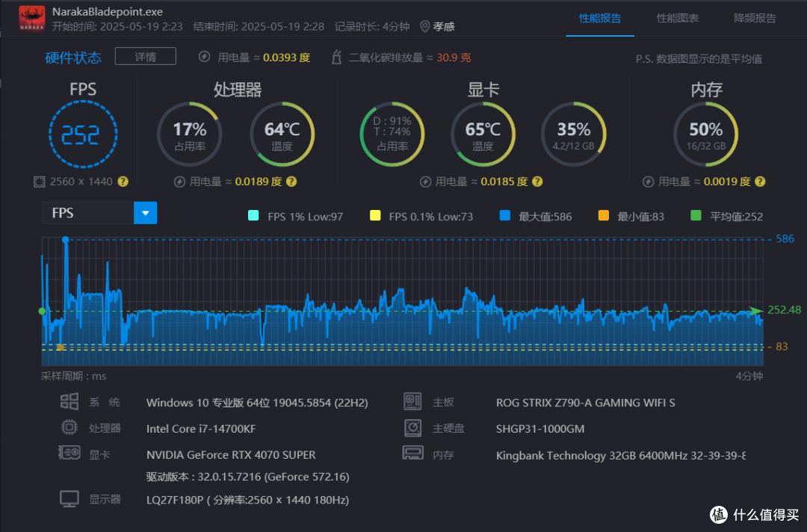Click the display monitor icon
Image resolution: width=807 pixels, height=532 pixels.
coord(69,498)
